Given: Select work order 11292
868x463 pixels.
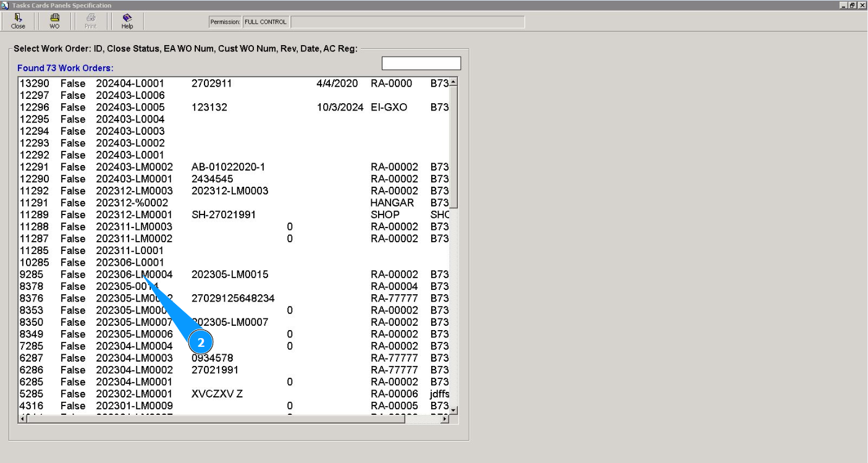Looking at the screenshot, I should tap(234, 190).
